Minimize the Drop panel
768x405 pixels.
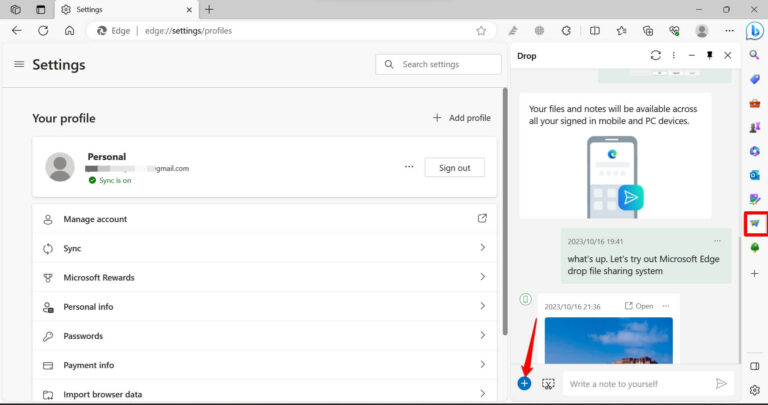(692, 55)
